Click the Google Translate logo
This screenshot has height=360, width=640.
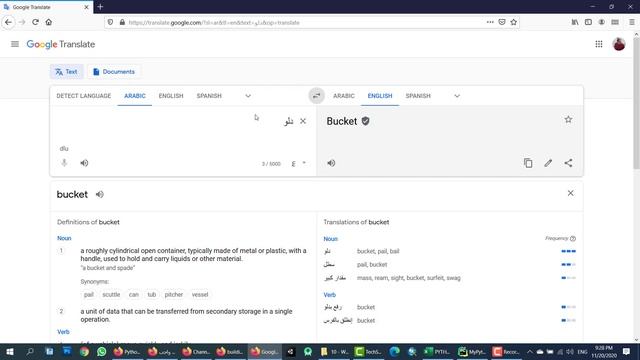pyautogui.click(x=61, y=44)
